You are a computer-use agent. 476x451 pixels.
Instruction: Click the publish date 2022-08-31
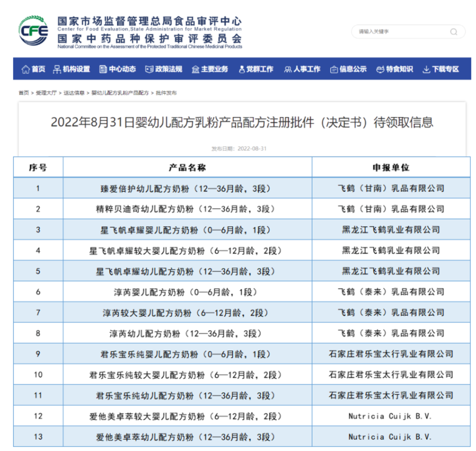(x=252, y=149)
